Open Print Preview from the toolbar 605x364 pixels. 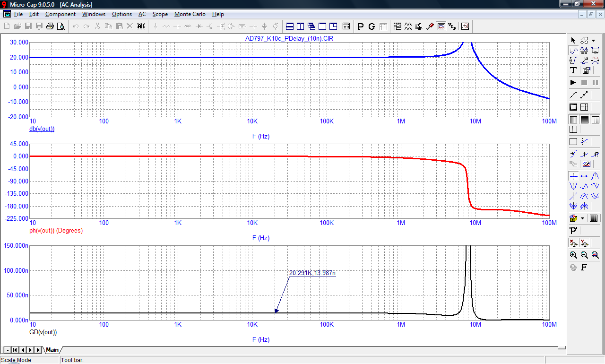click(60, 26)
